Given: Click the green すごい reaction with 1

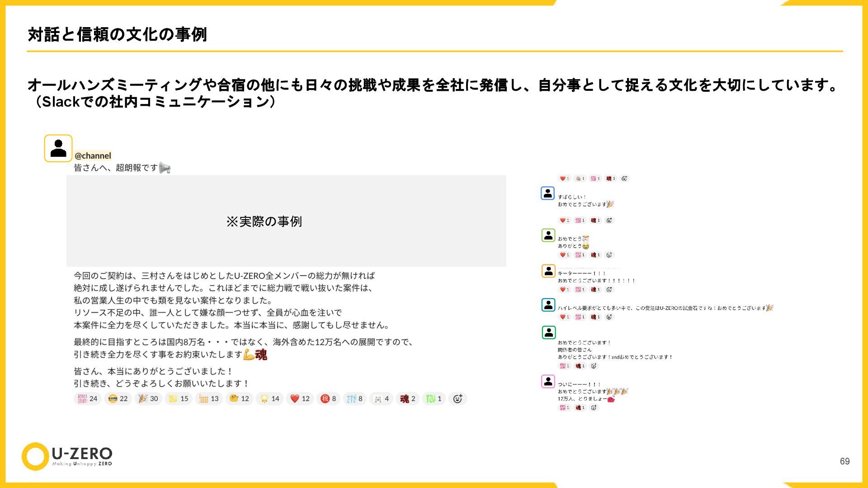Looking at the screenshot, I should (x=434, y=399).
